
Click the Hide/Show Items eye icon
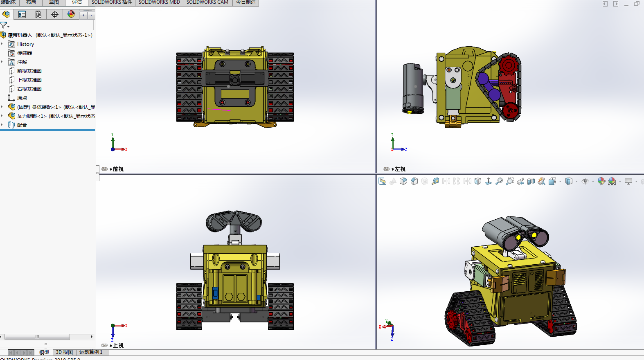585,181
